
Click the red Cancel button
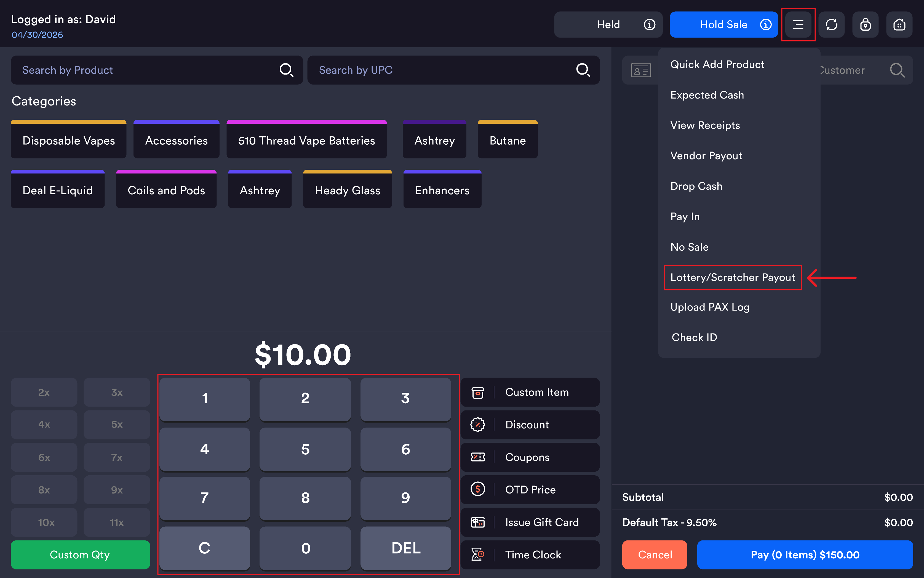point(654,555)
